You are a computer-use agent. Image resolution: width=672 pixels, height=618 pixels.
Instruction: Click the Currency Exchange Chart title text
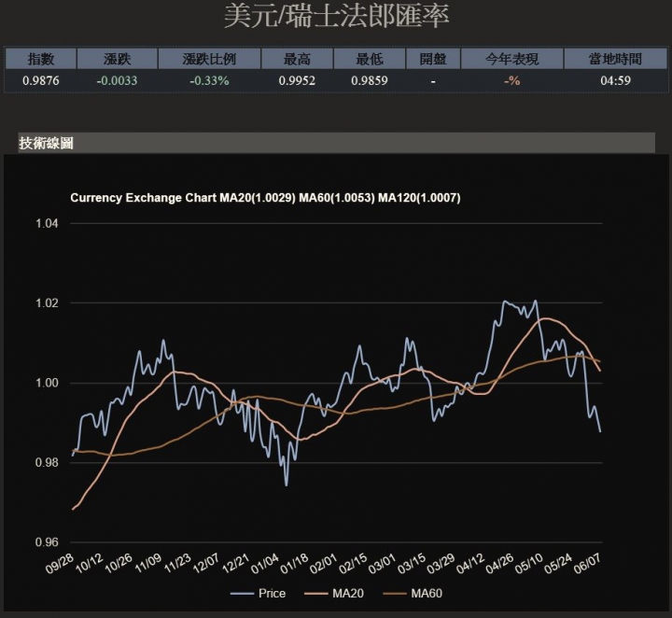click(x=265, y=198)
